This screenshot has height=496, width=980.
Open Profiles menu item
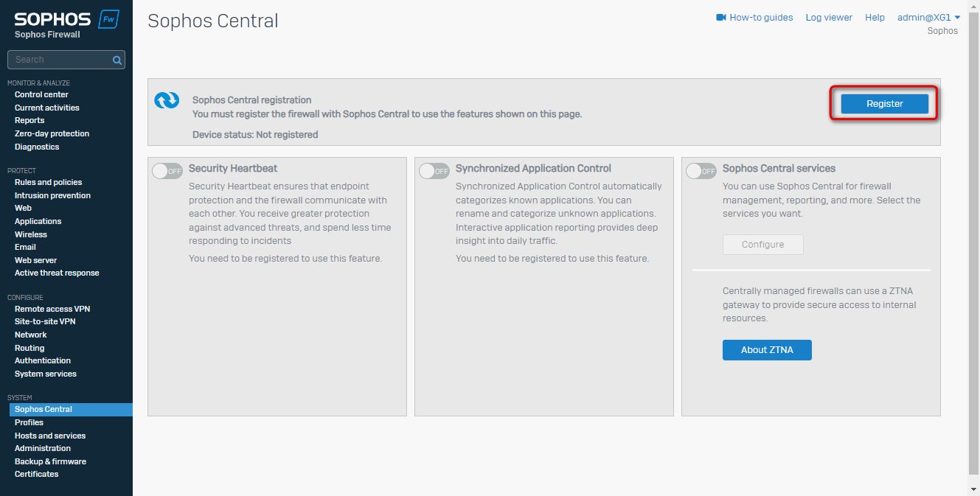click(x=29, y=422)
